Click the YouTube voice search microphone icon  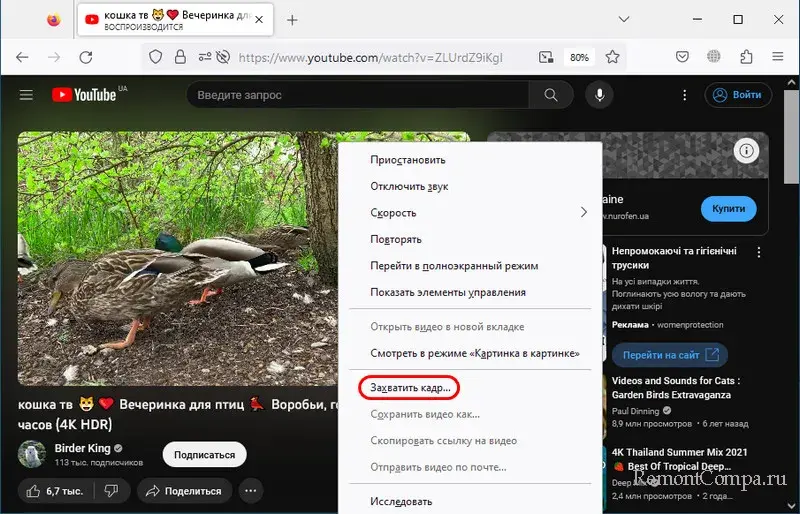(x=600, y=95)
